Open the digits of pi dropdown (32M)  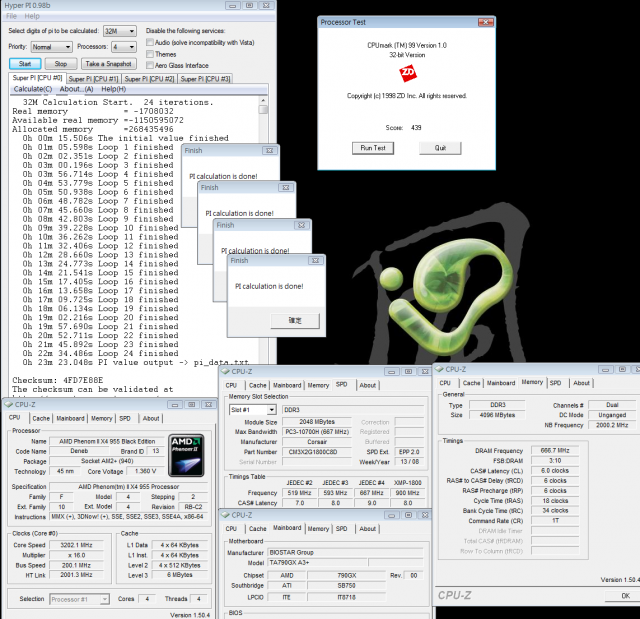pos(120,31)
